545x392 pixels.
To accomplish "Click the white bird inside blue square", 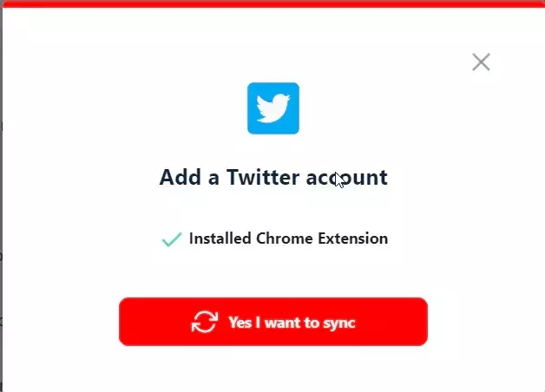I will [273, 108].
